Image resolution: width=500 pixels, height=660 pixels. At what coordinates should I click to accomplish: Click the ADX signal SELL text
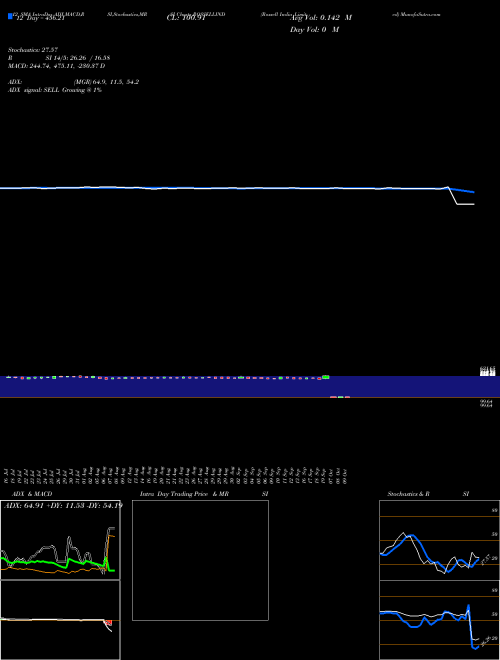[x=55, y=90]
